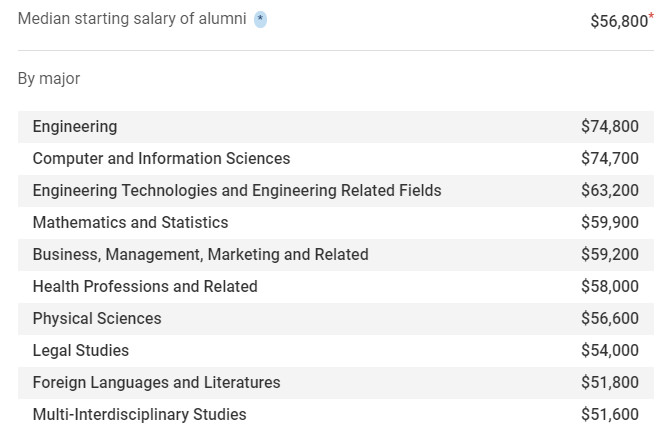Click the $54,000 Legal Studies salary

pos(609,350)
